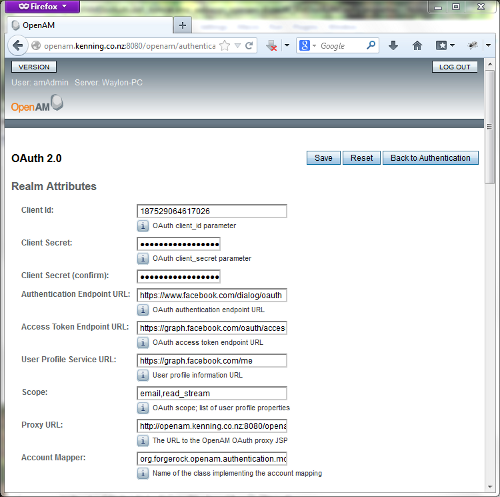Focus the Client Secret (confirm) field
The image size is (500, 497).
[179, 276]
